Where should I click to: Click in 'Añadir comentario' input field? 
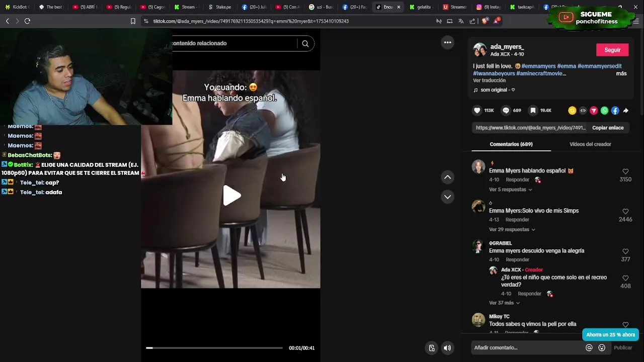527,347
